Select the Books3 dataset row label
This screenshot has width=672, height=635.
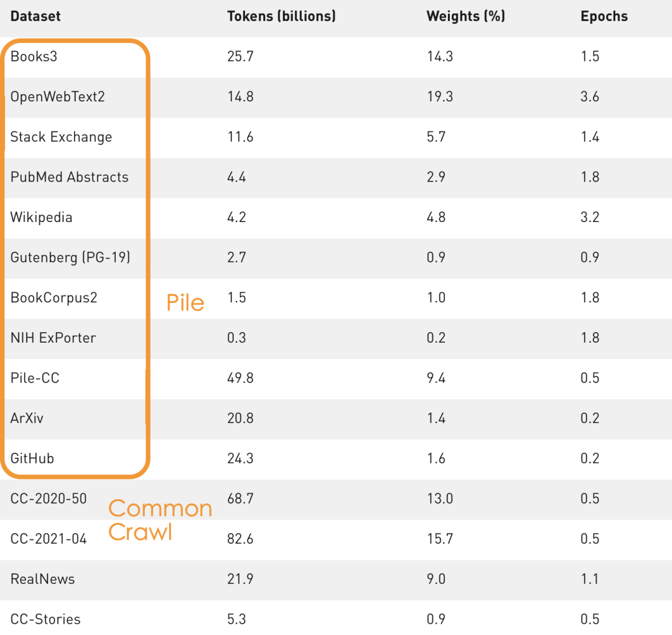pos(34,57)
